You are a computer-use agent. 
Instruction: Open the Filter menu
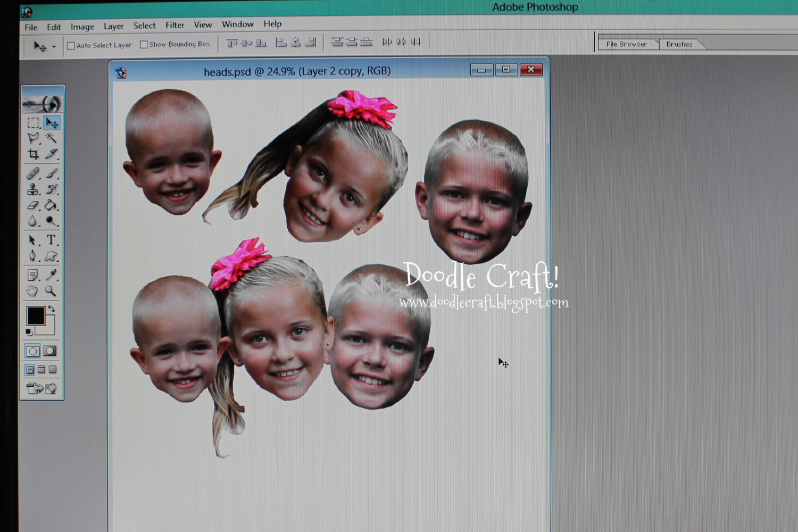(x=174, y=25)
